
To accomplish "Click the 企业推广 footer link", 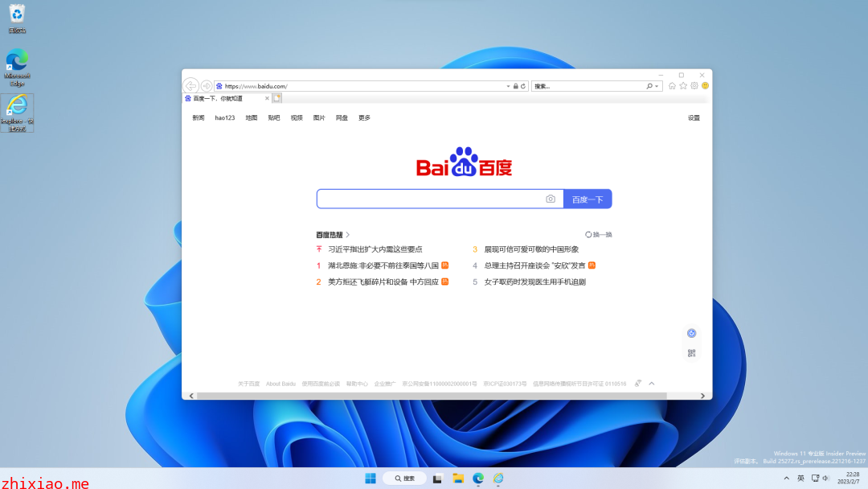I will pyautogui.click(x=385, y=384).
